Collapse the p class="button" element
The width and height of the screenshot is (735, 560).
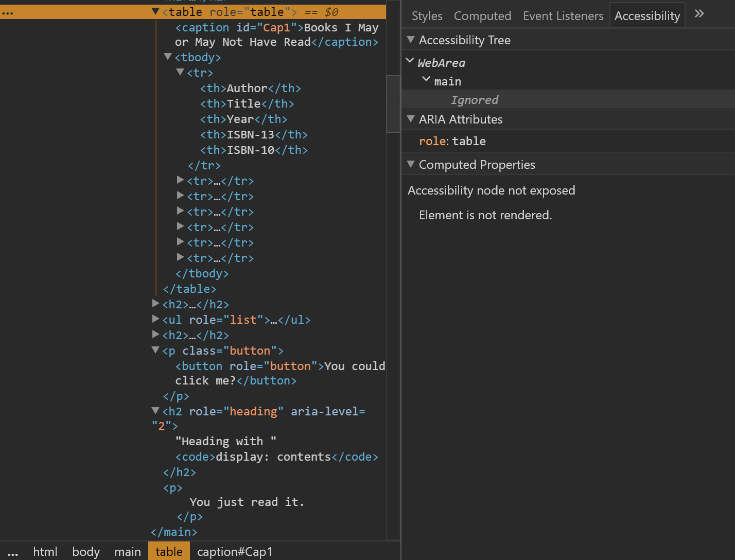tap(155, 350)
